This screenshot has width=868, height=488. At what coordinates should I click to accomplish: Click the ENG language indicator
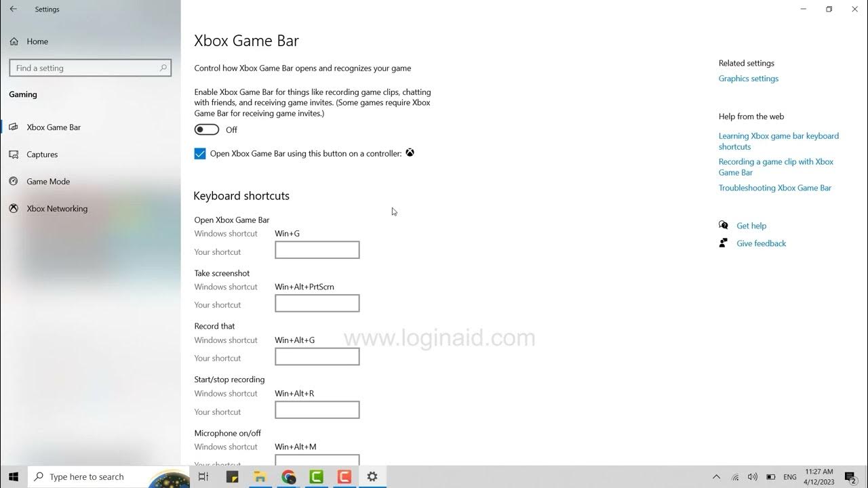click(x=790, y=477)
